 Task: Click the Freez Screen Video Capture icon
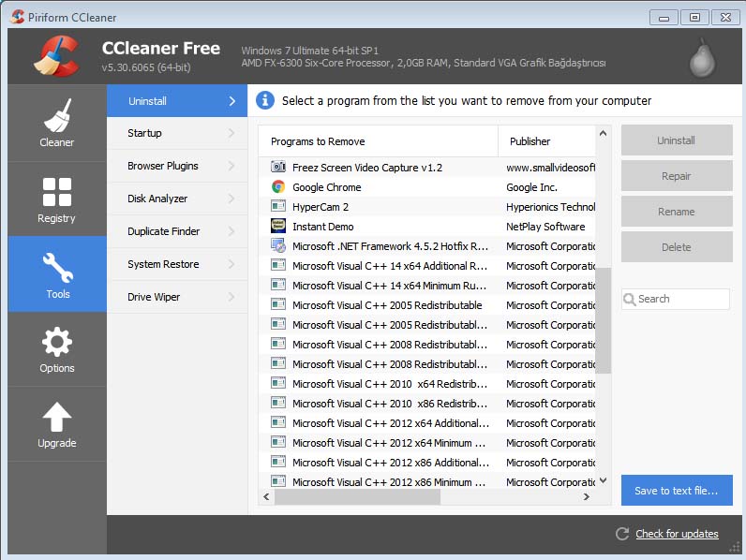pos(278,167)
